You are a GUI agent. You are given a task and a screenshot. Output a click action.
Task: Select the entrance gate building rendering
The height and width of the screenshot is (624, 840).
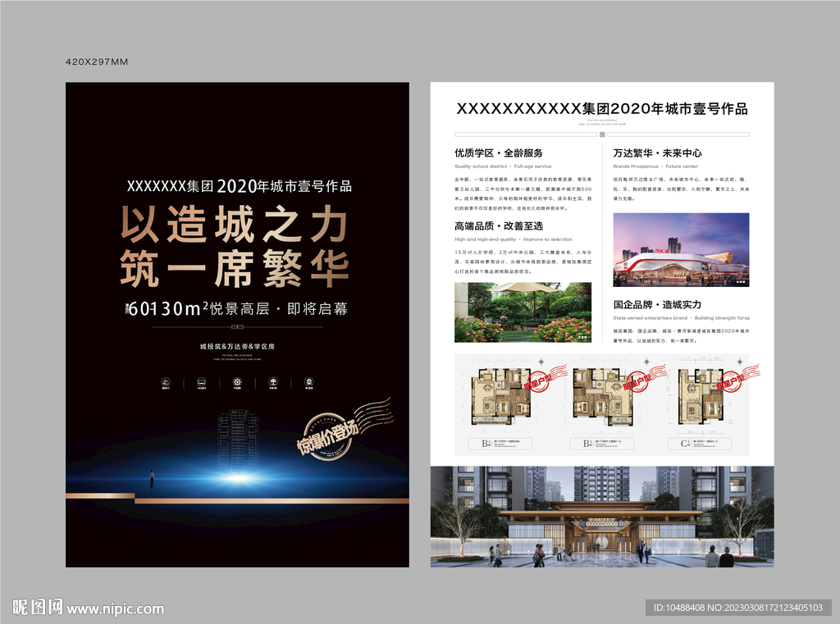click(602, 517)
